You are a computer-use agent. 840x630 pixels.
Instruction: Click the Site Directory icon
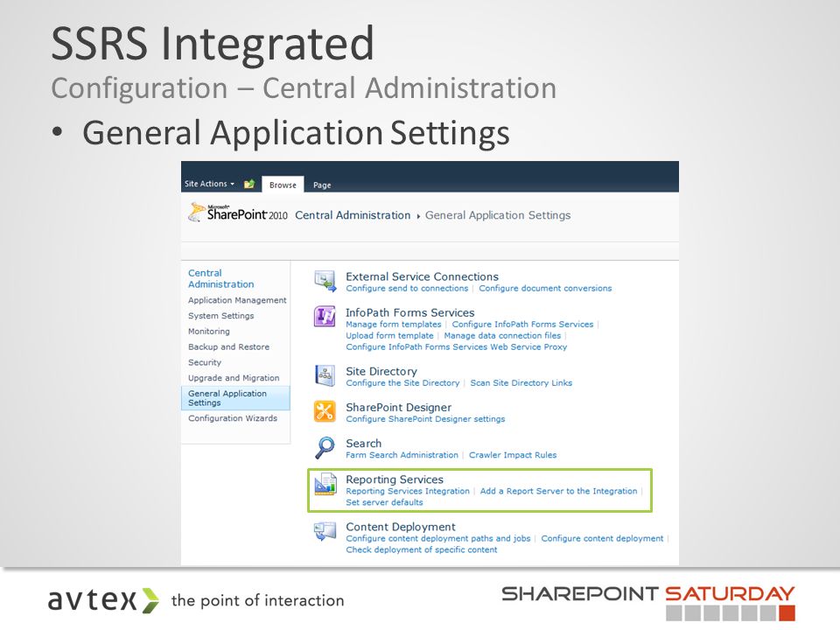point(325,375)
